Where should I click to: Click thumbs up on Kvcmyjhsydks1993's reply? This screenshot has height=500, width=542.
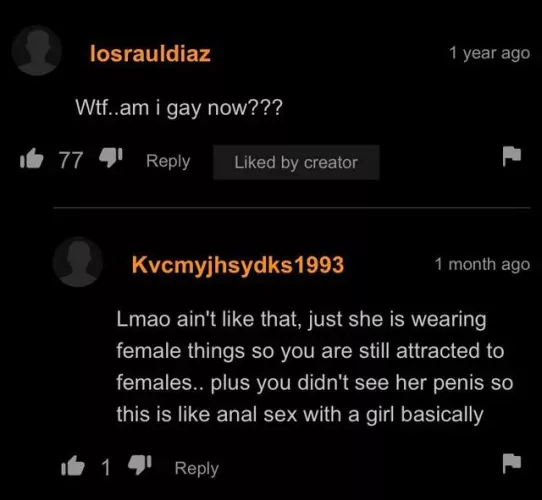tap(73, 465)
